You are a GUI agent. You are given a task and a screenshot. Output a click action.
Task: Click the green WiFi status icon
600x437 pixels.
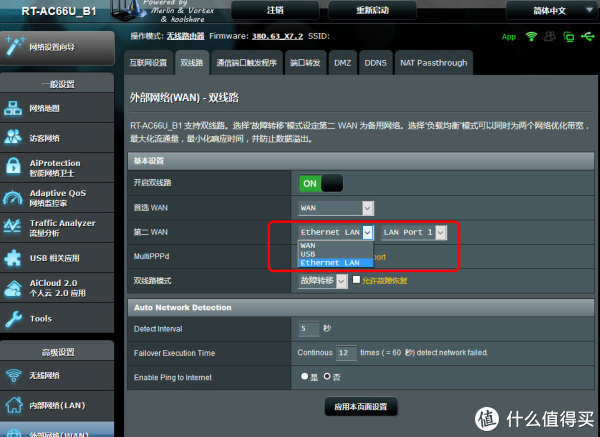531,36
